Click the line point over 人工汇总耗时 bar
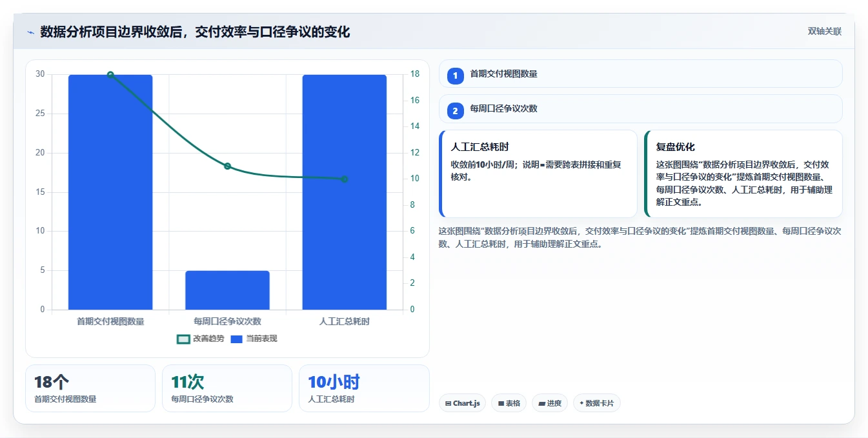 coord(344,179)
